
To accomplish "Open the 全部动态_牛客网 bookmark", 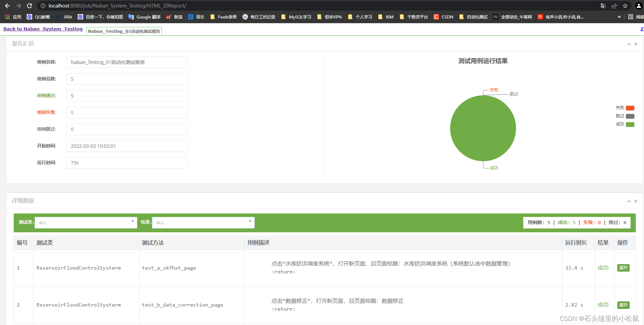I will click(x=513, y=17).
